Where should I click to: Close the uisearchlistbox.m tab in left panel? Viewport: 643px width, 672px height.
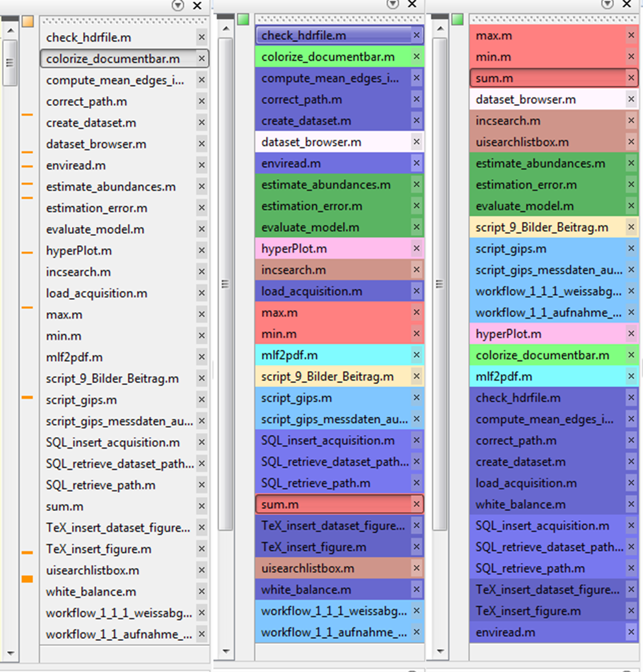point(201,570)
